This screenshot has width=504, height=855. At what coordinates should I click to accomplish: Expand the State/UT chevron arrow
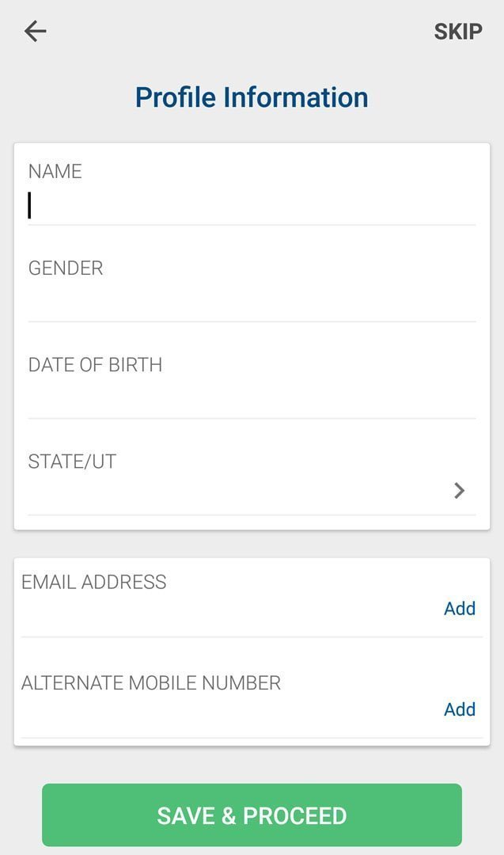(459, 491)
